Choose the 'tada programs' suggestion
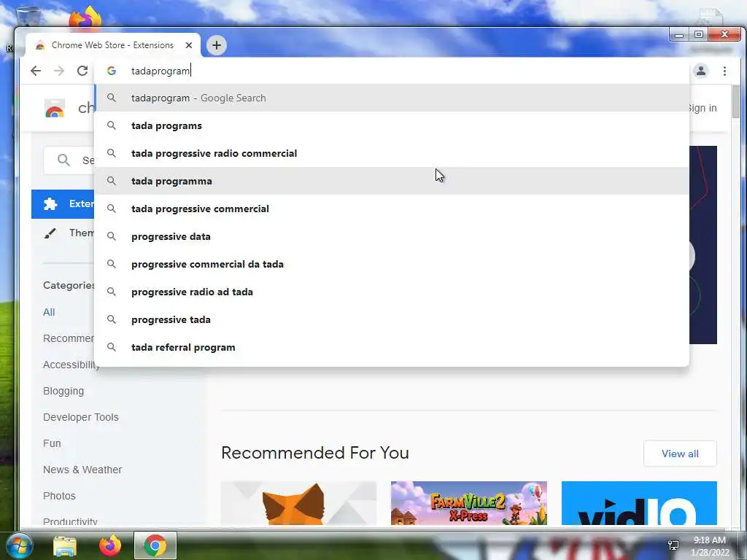Screen dimensions: 747x560 [x=392, y=125]
